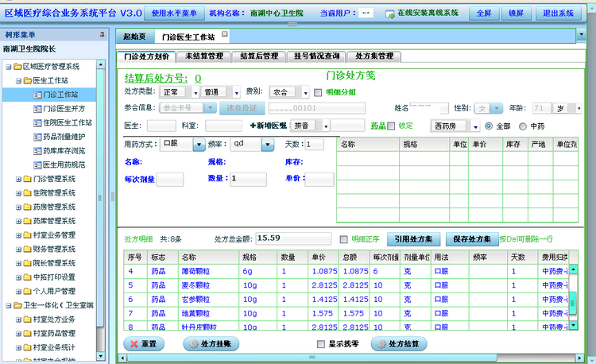Click the plus icon beside 新增医嘱

pos(253,126)
